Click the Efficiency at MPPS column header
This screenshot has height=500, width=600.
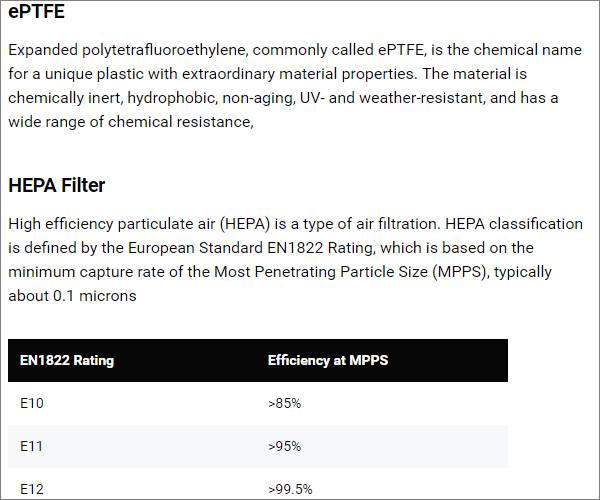pyautogui.click(x=328, y=360)
